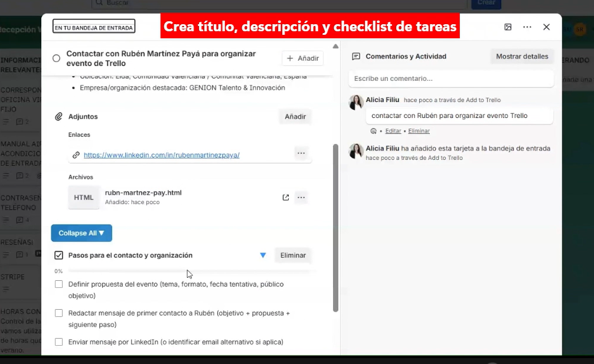Open the card actions three-dot menu
This screenshot has height=364, width=594.
point(527,27)
